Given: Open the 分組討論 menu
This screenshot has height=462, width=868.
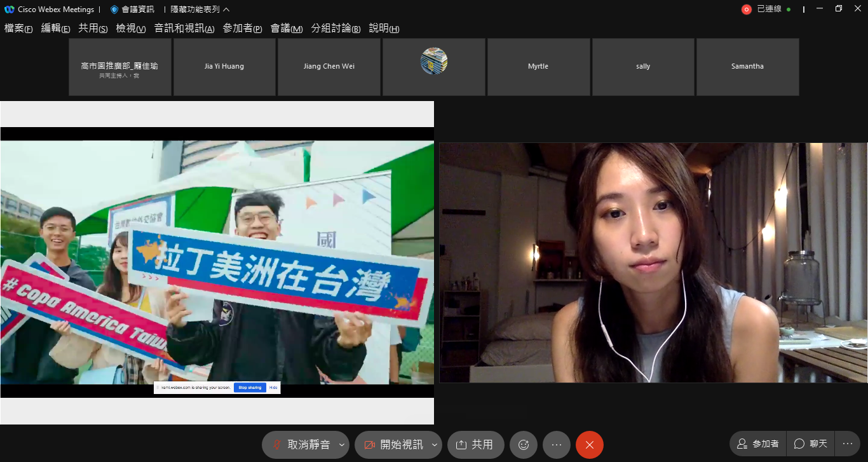Looking at the screenshot, I should [336, 29].
